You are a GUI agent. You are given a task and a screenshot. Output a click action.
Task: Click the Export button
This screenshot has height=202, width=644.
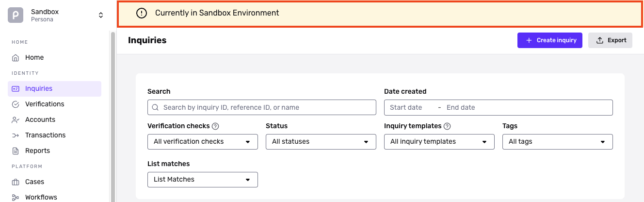coord(611,40)
